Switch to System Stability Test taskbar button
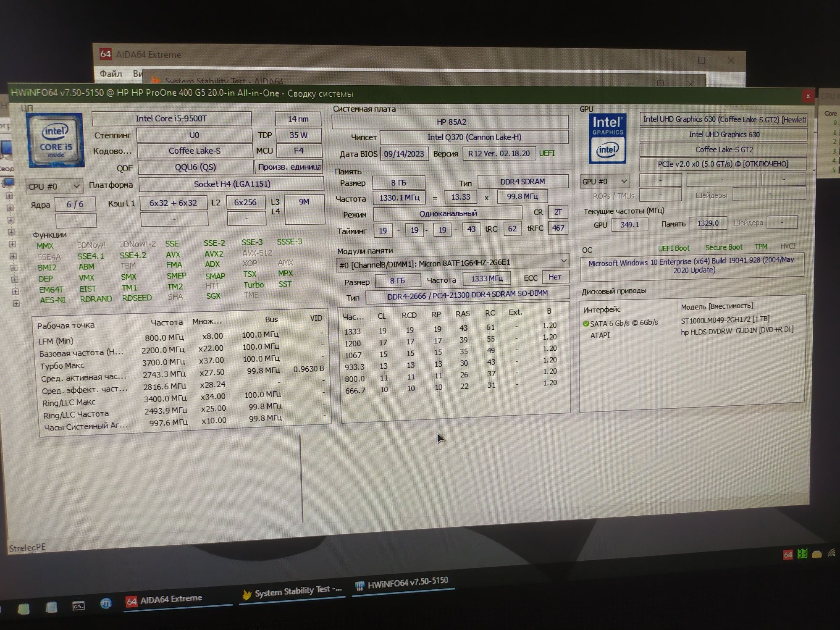This screenshot has height=630, width=840. point(293,591)
